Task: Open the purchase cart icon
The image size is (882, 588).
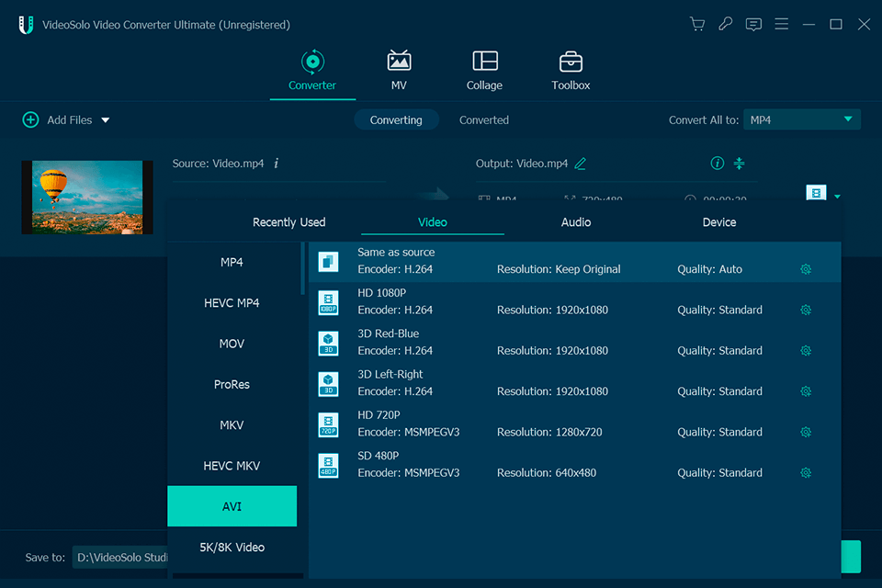Action: click(x=697, y=24)
